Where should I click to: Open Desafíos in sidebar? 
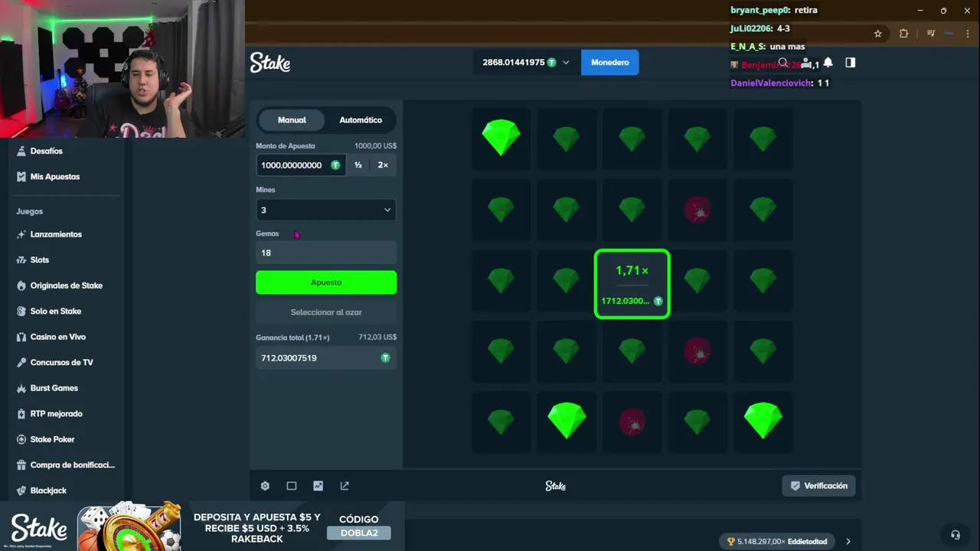coord(46,152)
